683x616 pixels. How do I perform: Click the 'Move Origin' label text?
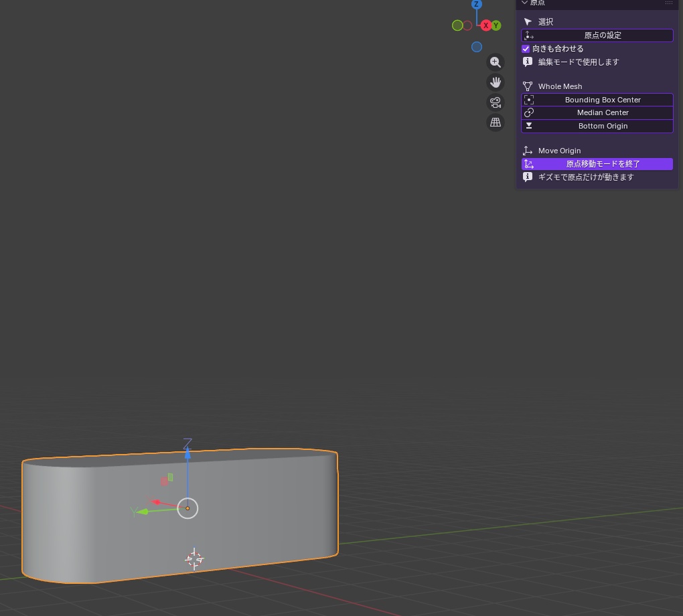[x=559, y=151]
